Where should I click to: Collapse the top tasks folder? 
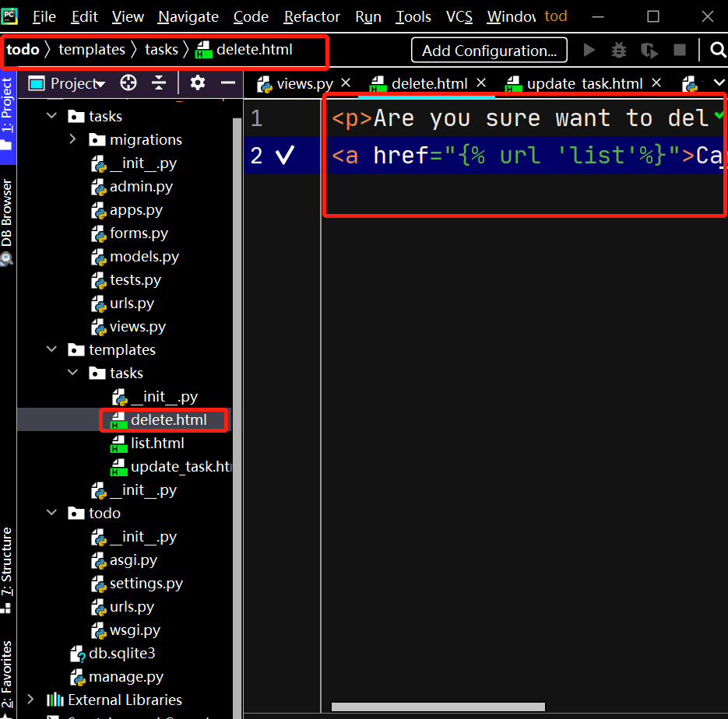51,115
